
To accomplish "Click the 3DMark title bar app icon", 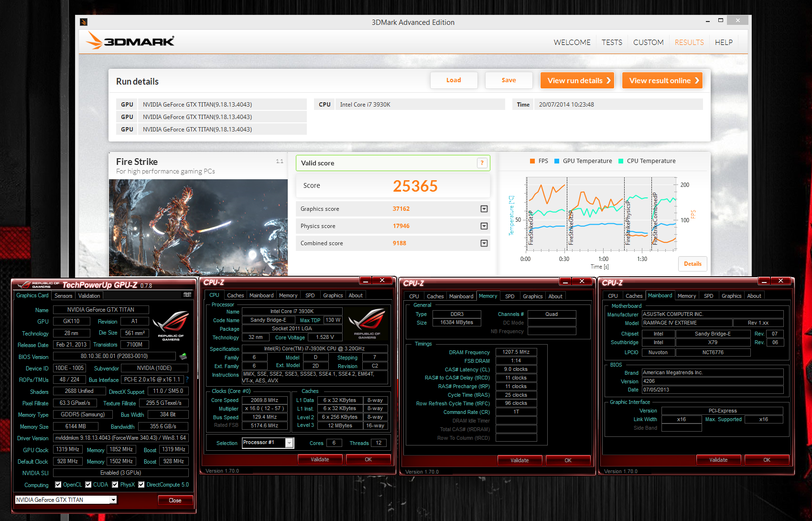I will pos(84,22).
